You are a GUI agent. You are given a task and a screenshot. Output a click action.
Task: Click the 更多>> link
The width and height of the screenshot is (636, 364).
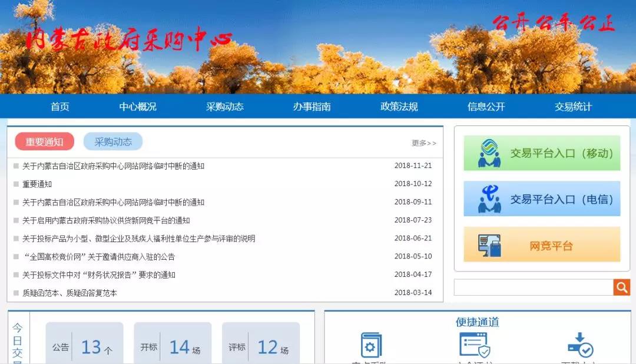[424, 143]
